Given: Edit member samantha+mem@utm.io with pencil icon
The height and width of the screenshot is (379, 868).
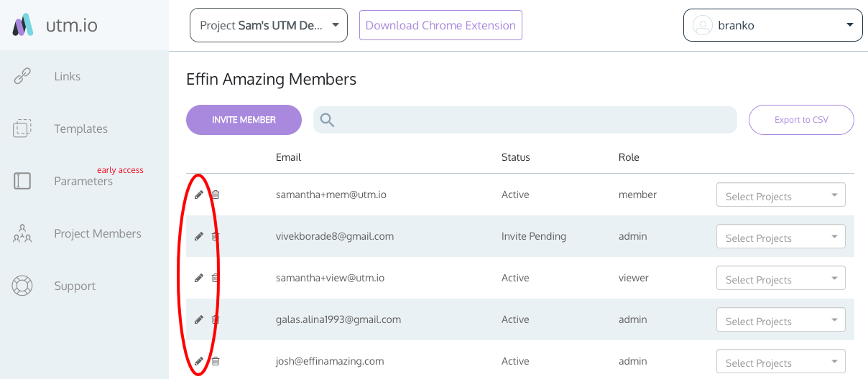Looking at the screenshot, I should point(199,195).
